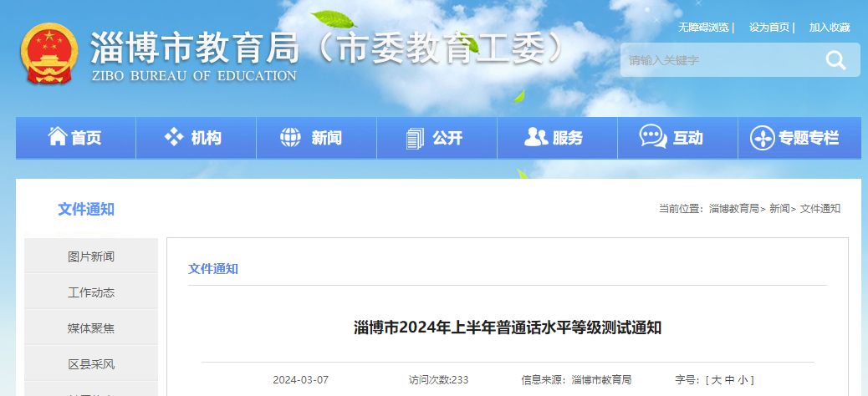Click the 信息来源：淄博市教育局 text
The height and width of the screenshot is (396, 868).
576,380
